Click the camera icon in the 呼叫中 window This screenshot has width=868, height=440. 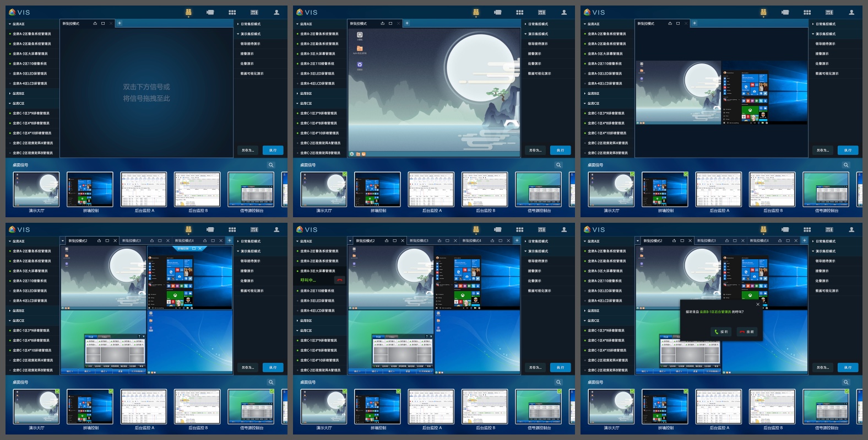point(498,229)
